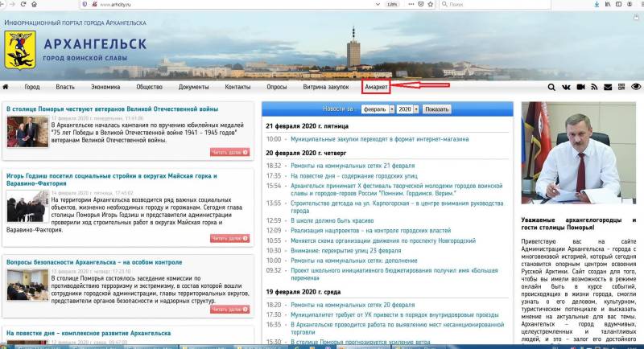Screen dimensions: 644x349
Task: Open the QR code icon
Action: [621, 87]
